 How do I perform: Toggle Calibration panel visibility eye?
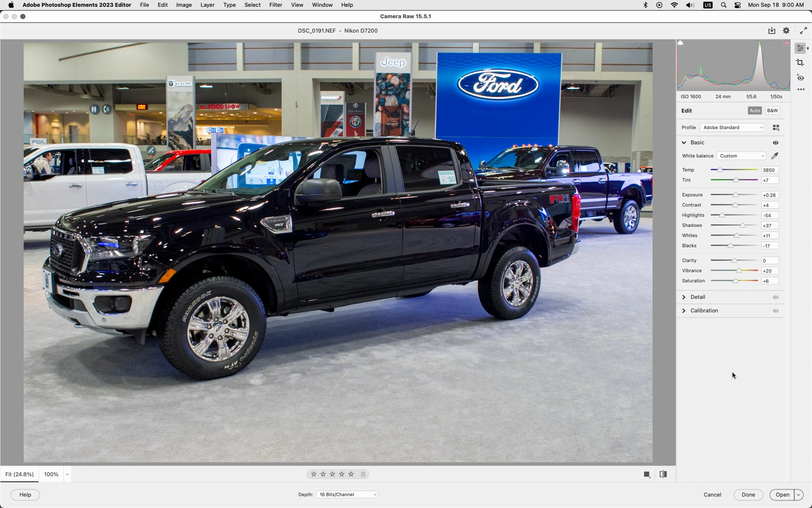(776, 311)
